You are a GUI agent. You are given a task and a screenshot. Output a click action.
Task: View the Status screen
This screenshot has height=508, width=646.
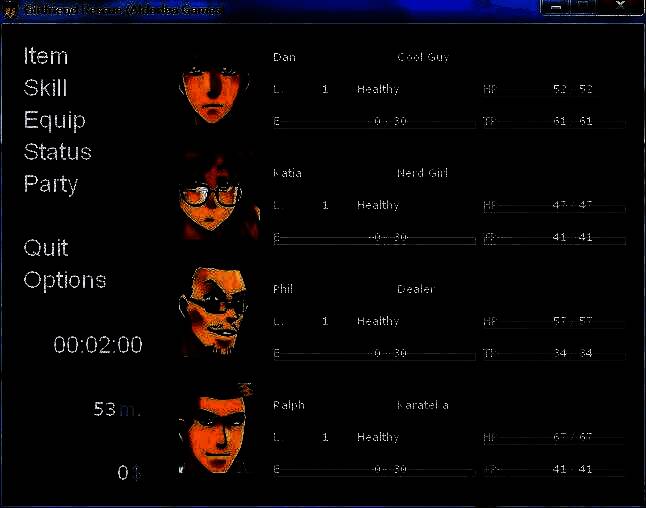point(58,152)
